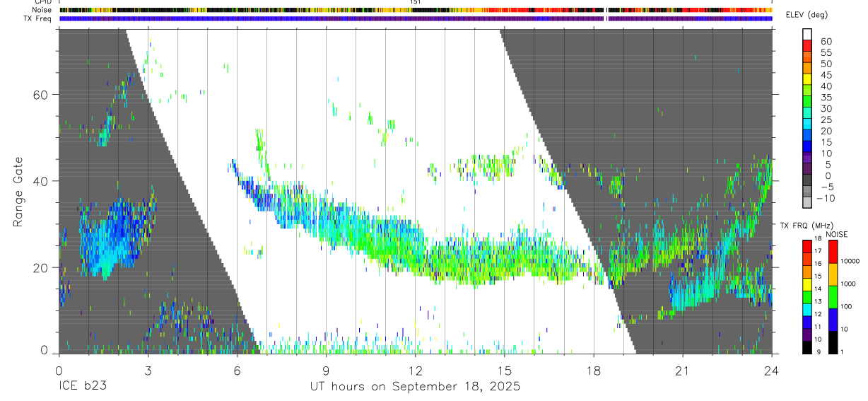Click the blue NOISE segment between 100 and 10
Viewport: 868px width, 401px height.
click(833, 320)
